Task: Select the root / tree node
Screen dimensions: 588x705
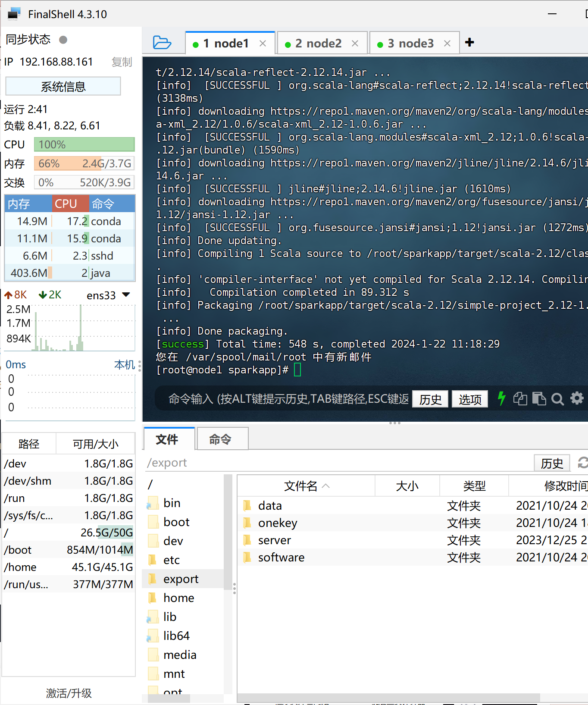Action: (x=150, y=484)
